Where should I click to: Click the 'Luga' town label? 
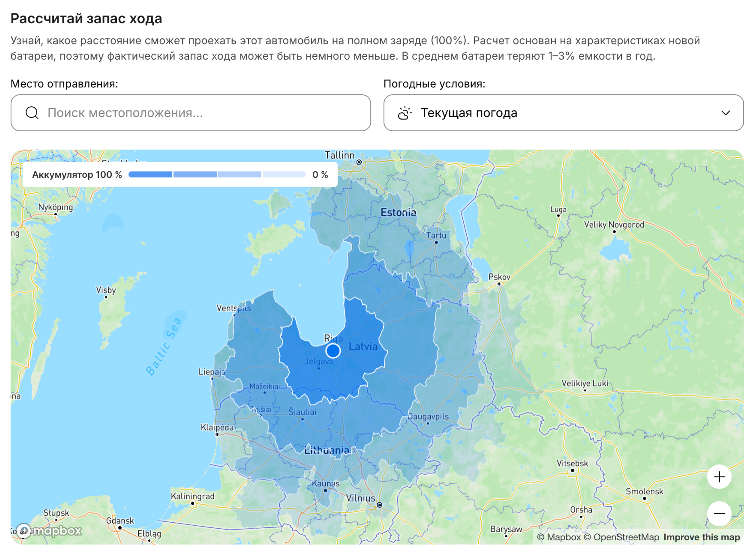point(558,209)
